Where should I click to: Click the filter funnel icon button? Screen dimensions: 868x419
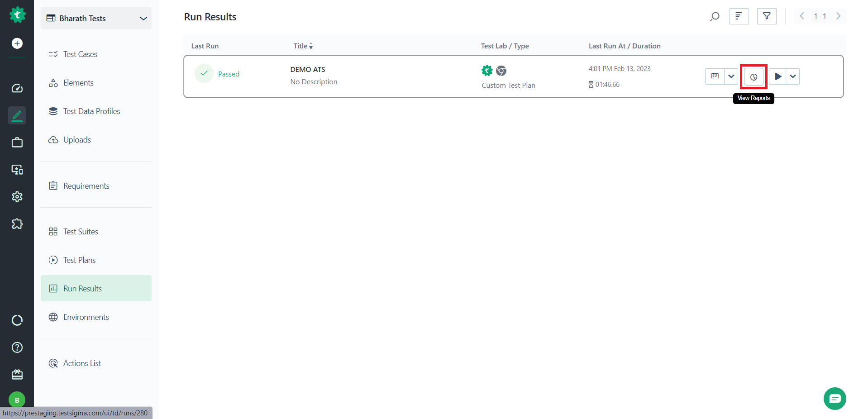coord(767,16)
